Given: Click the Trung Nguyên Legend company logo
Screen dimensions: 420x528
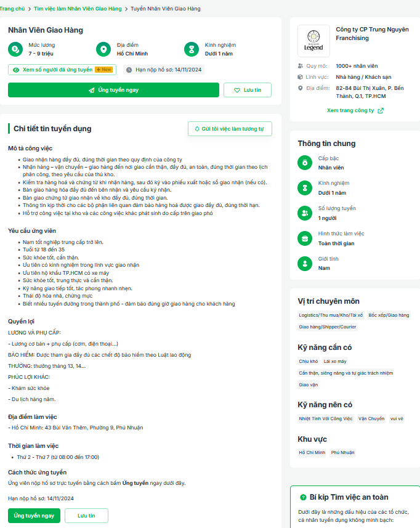Looking at the screenshot, I should (x=313, y=41).
